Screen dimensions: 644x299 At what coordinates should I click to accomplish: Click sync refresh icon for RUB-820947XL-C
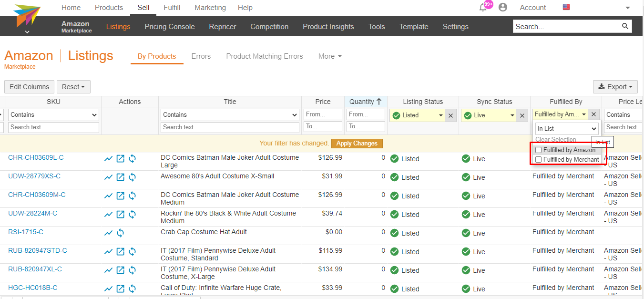coord(133,270)
